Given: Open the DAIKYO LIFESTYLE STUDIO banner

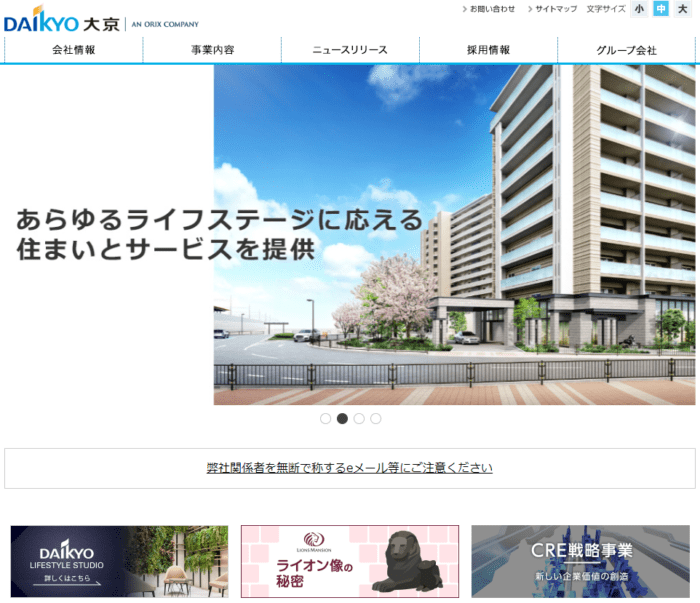Looking at the screenshot, I should coord(120,561).
